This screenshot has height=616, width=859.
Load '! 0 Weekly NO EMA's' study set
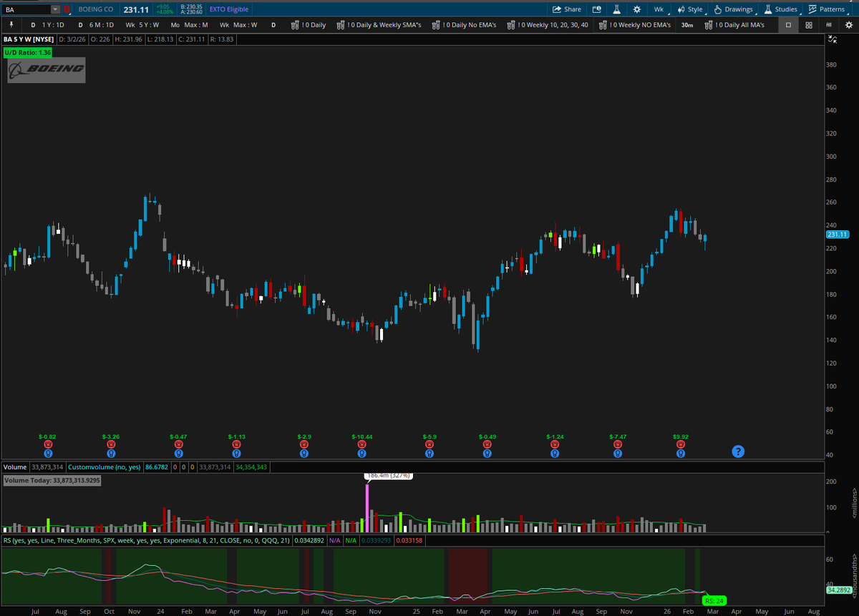coord(635,24)
